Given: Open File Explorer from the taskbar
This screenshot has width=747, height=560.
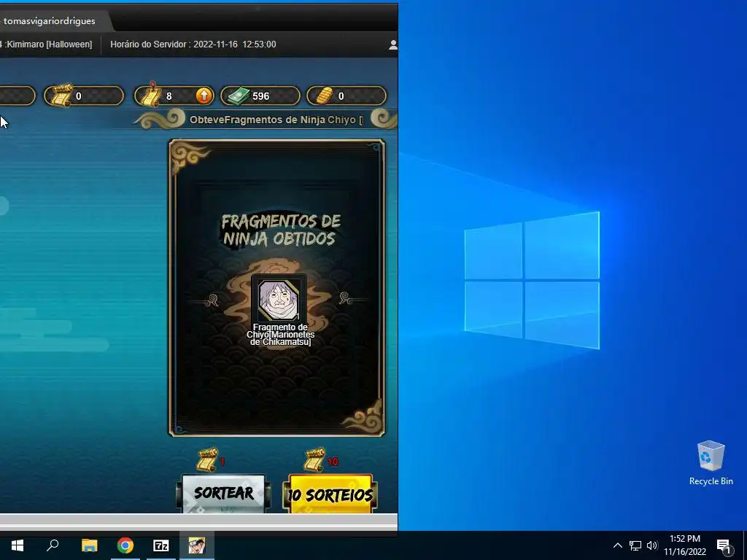Looking at the screenshot, I should pos(89,545).
